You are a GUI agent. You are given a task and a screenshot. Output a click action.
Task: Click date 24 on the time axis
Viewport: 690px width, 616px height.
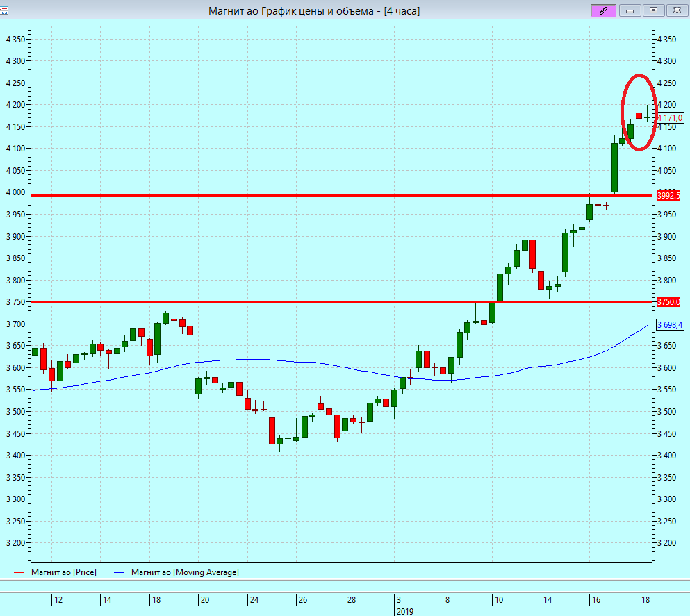[254, 599]
